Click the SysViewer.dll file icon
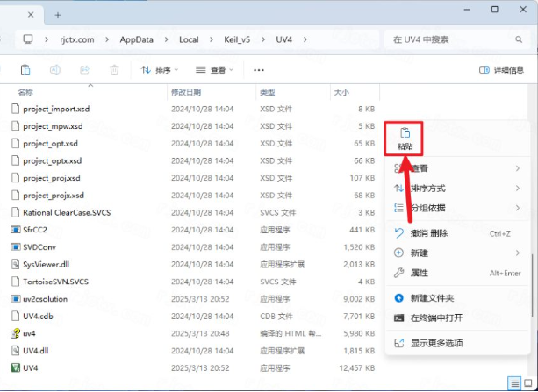 [x=15, y=264]
